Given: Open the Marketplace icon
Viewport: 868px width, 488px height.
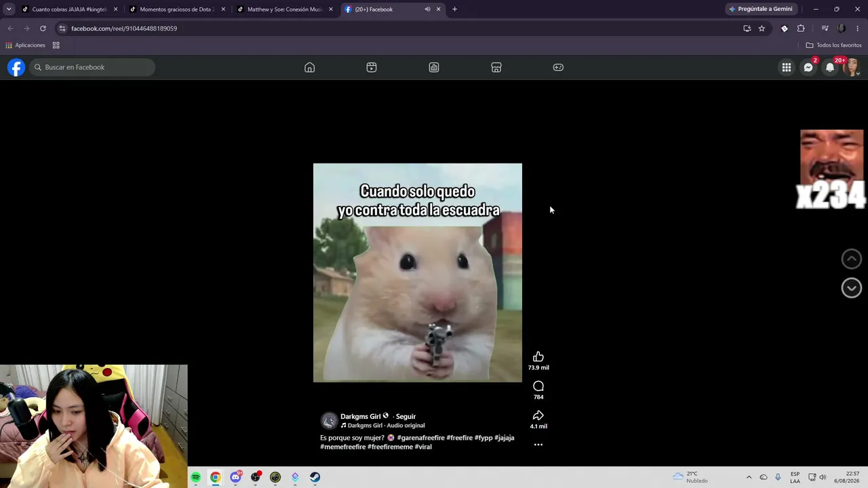Looking at the screenshot, I should point(496,67).
